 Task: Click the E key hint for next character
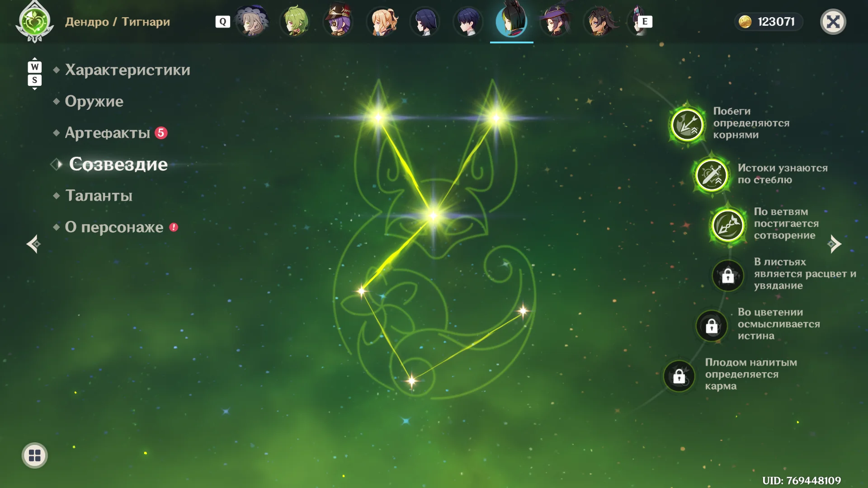point(645,22)
